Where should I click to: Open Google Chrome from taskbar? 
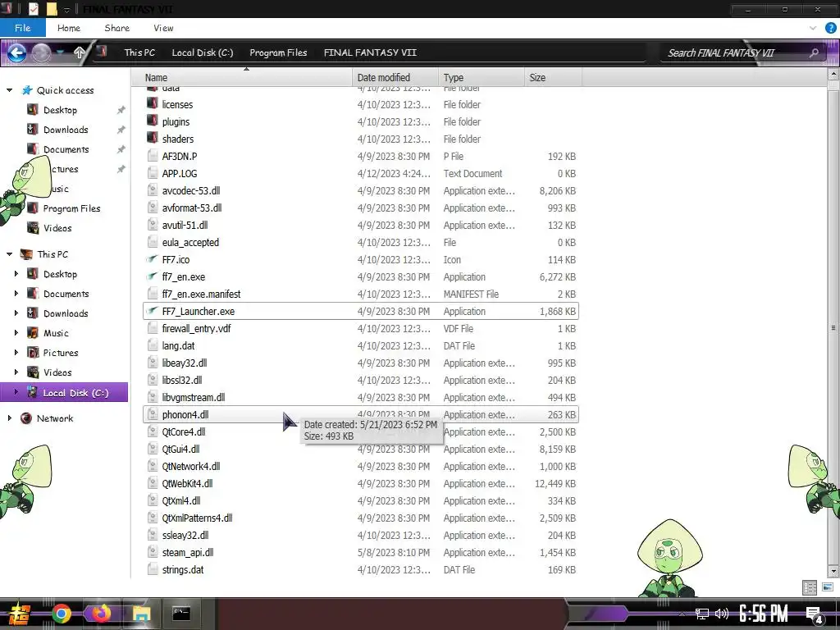(x=62, y=614)
